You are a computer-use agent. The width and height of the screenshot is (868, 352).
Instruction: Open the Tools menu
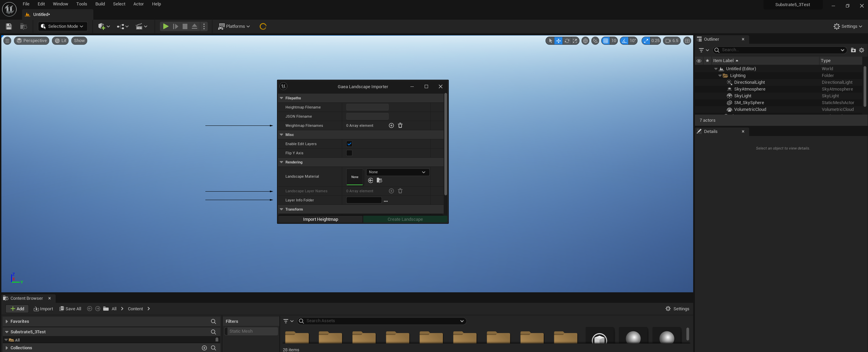tap(81, 4)
